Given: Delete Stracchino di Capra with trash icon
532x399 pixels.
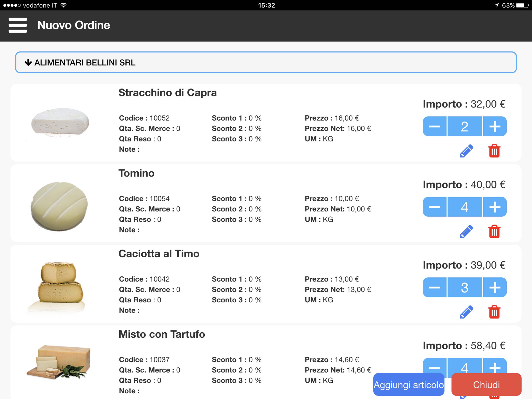Looking at the screenshot, I should point(494,151).
